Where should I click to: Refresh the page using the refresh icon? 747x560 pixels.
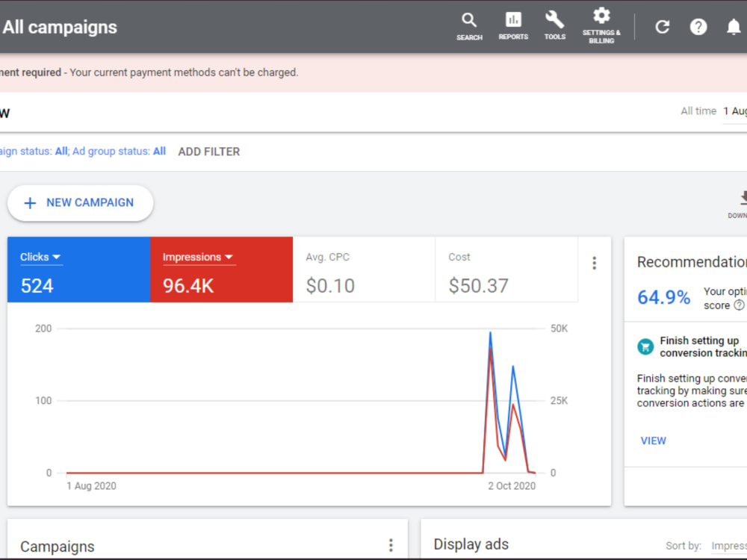[x=663, y=27]
